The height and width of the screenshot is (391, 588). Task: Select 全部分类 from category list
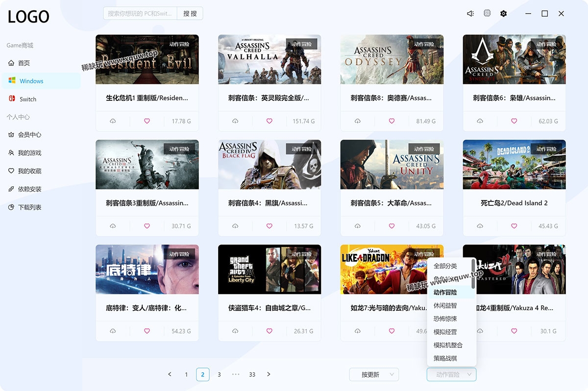click(x=449, y=266)
